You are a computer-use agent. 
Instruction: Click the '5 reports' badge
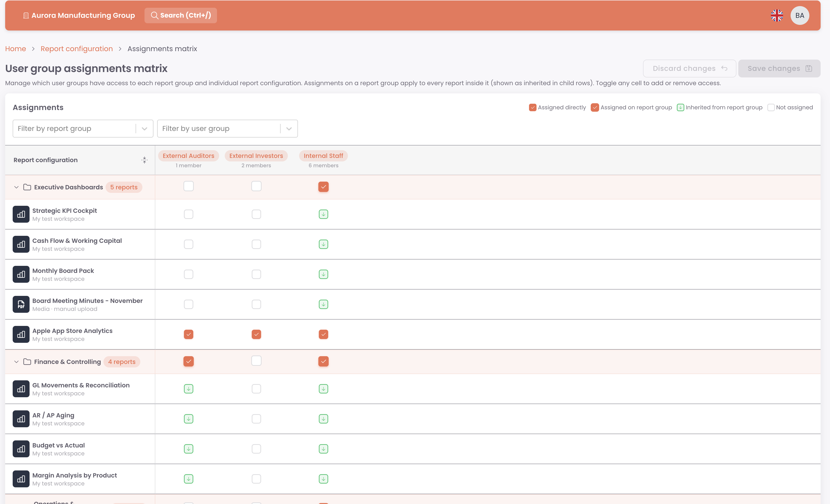coord(124,187)
